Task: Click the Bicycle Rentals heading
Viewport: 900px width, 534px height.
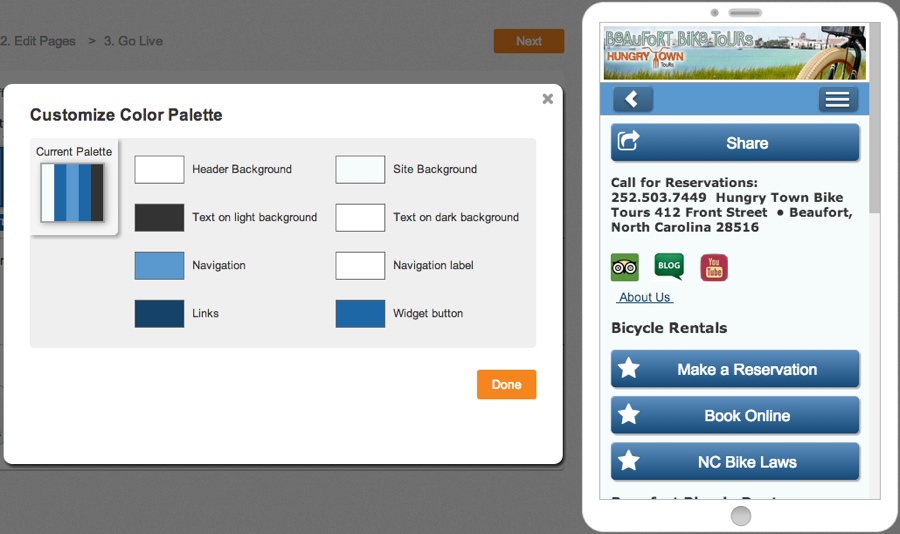Action: coord(669,328)
